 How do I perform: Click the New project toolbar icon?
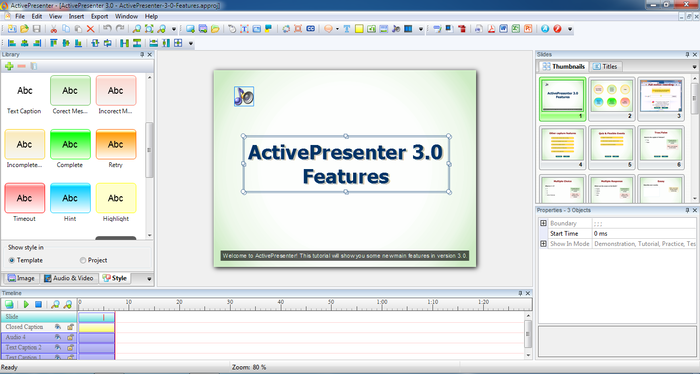[x=12, y=29]
